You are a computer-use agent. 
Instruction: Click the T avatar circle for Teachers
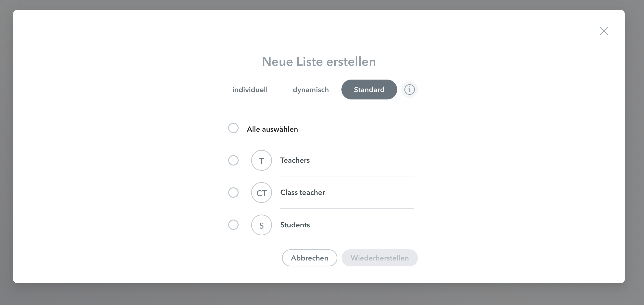tap(262, 160)
